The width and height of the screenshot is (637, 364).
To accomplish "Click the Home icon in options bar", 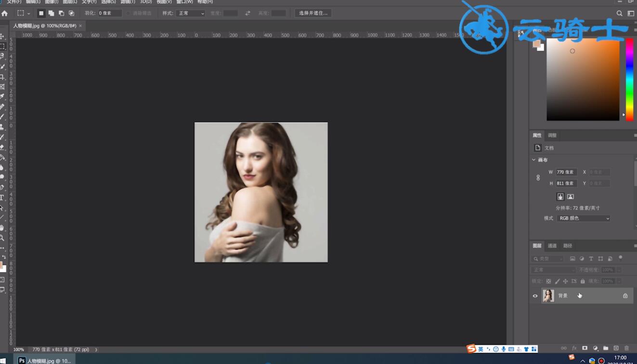I will tap(5, 13).
